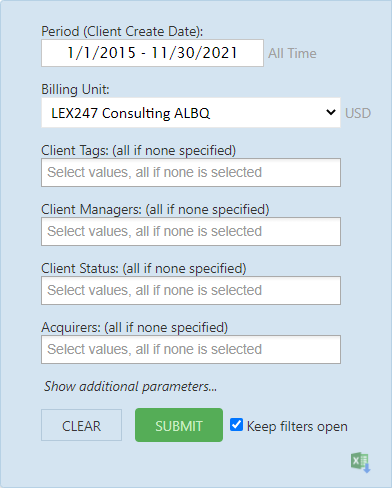Click the 'Client Managers' field label
Screen dimensions: 392x488
[91, 210]
